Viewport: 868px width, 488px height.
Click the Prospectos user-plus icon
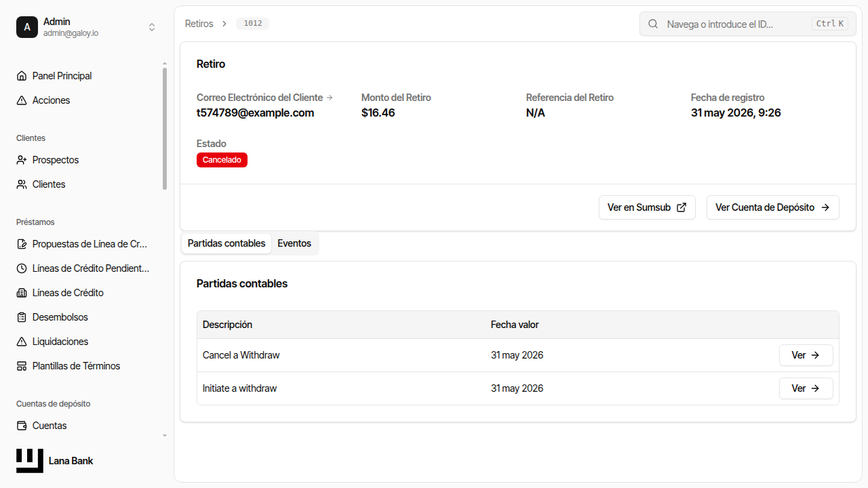click(x=22, y=160)
